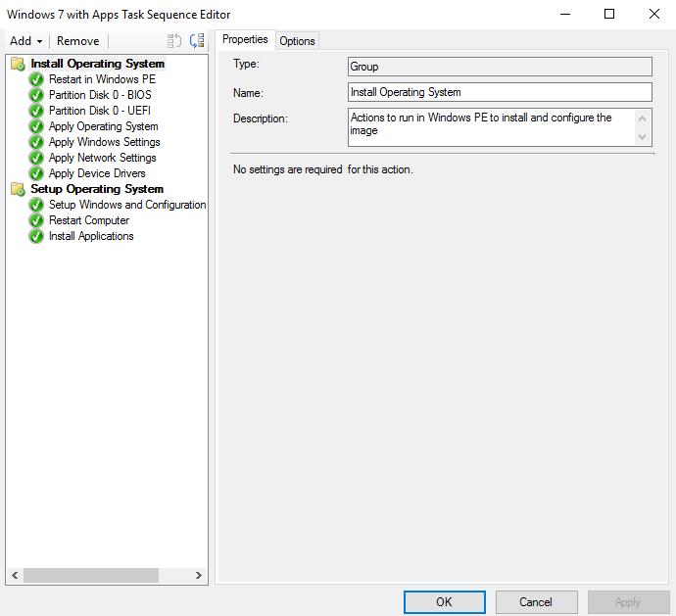Click green check icon beside Restart Computer
The image size is (676, 616).
click(36, 220)
